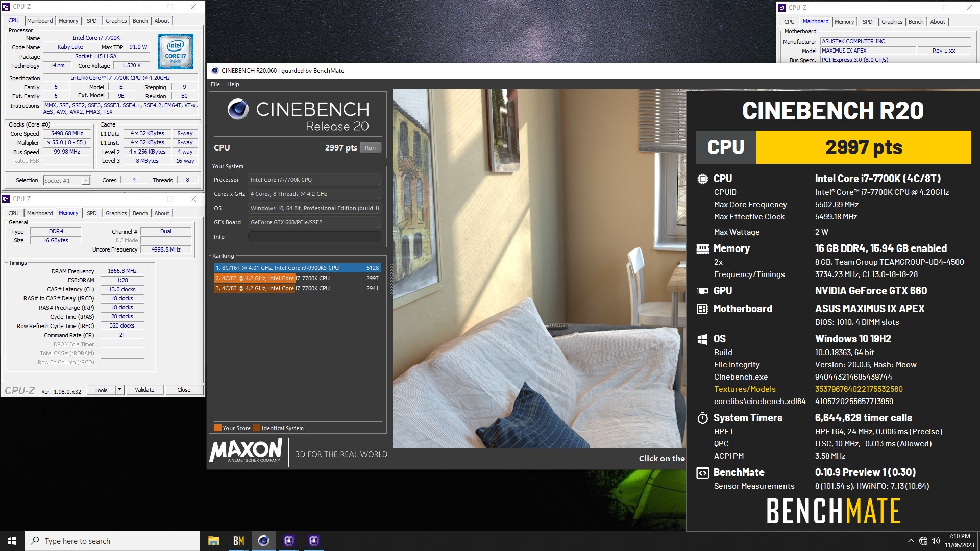The height and width of the screenshot is (551, 980).
Task: Select CPU tab in Memory CPU-Z window
Action: (x=13, y=213)
